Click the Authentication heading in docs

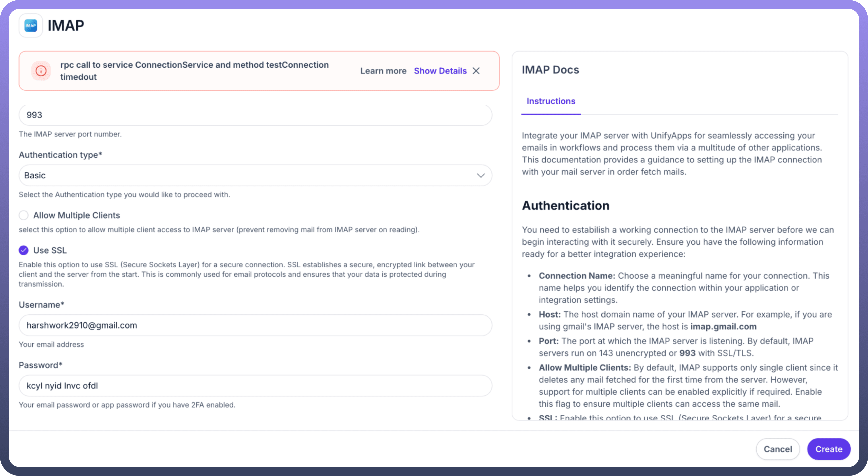coord(565,205)
